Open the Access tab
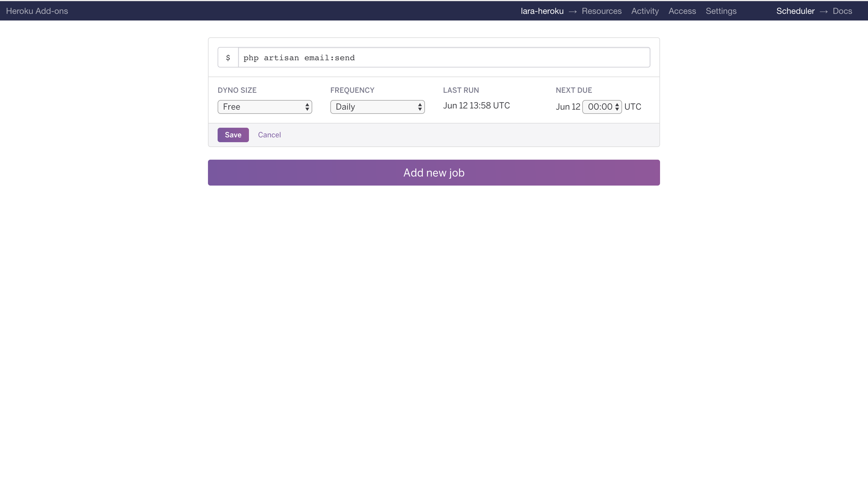Screen dimensions: 868x485 click(x=682, y=11)
